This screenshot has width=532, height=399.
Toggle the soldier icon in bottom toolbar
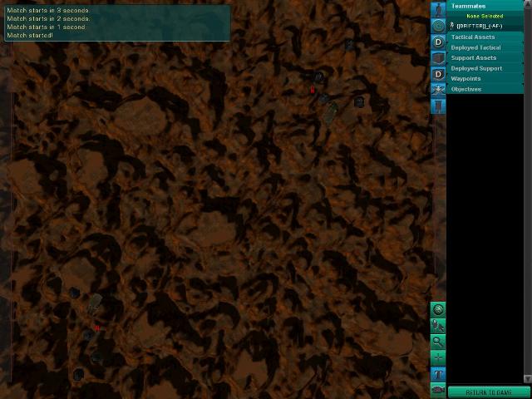pyautogui.click(x=438, y=326)
